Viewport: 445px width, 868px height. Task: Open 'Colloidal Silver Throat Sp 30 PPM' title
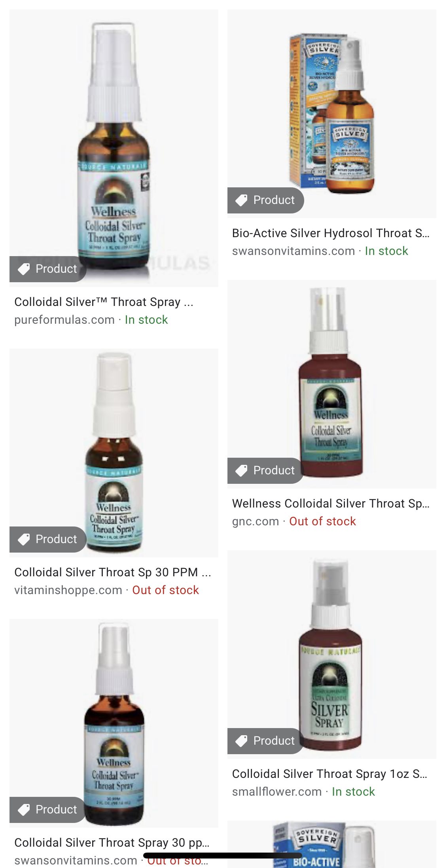tap(113, 572)
